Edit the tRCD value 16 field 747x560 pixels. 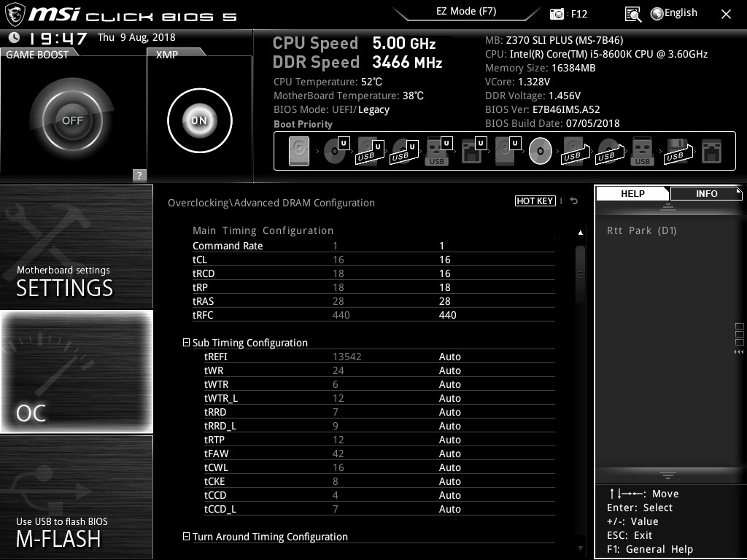pyautogui.click(x=444, y=273)
